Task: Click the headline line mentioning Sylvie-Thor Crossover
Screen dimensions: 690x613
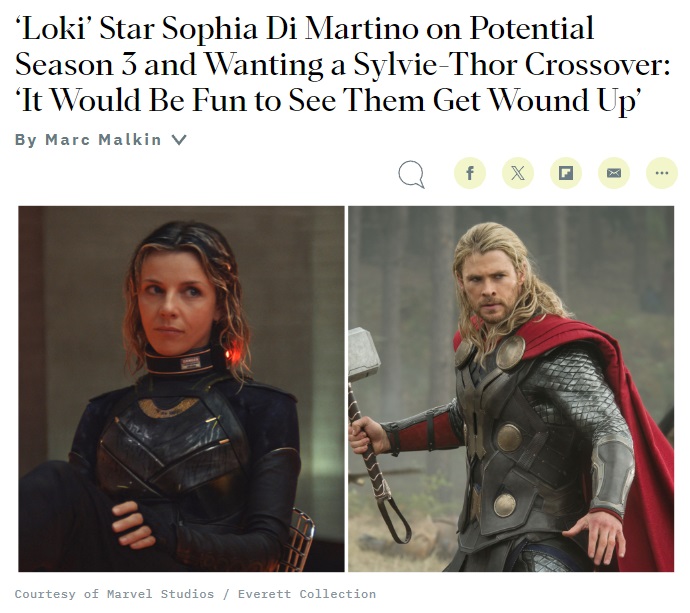Action: click(343, 64)
